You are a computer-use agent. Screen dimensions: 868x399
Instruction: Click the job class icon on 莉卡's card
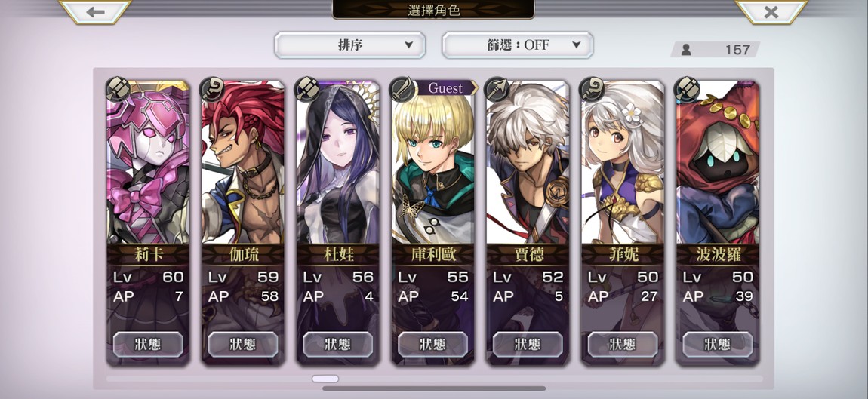coord(117,88)
